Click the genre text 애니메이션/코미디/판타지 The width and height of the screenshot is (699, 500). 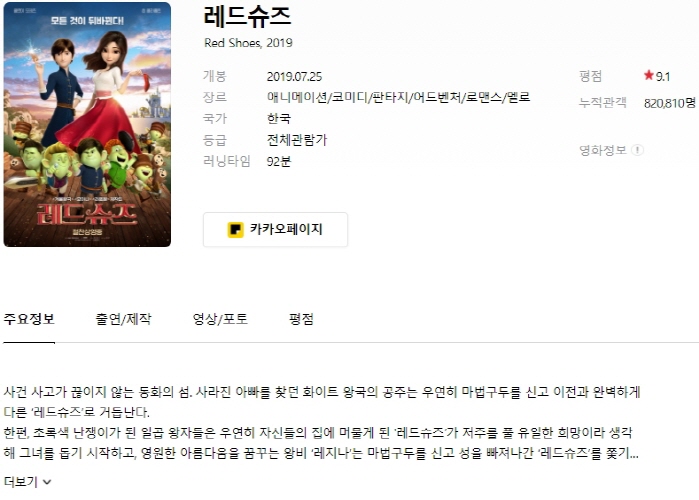pyautogui.click(x=337, y=97)
